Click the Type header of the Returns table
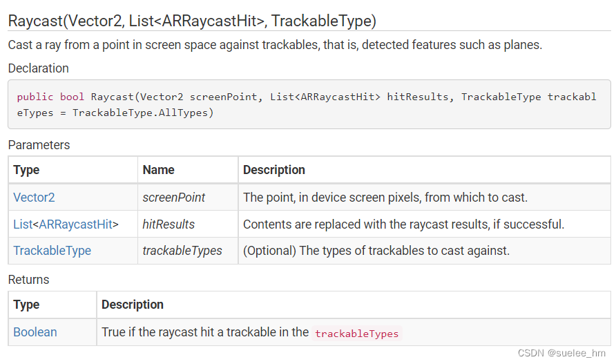The height and width of the screenshot is (364, 616). pyautogui.click(x=26, y=305)
